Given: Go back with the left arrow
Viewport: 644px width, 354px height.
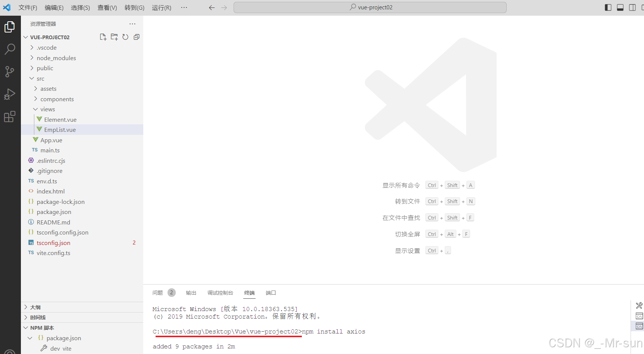Looking at the screenshot, I should point(212,7).
